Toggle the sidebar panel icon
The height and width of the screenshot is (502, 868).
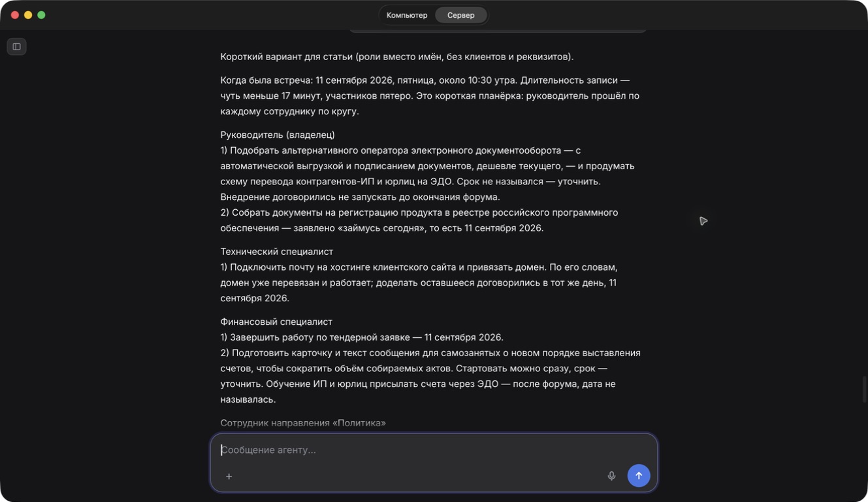pyautogui.click(x=17, y=46)
